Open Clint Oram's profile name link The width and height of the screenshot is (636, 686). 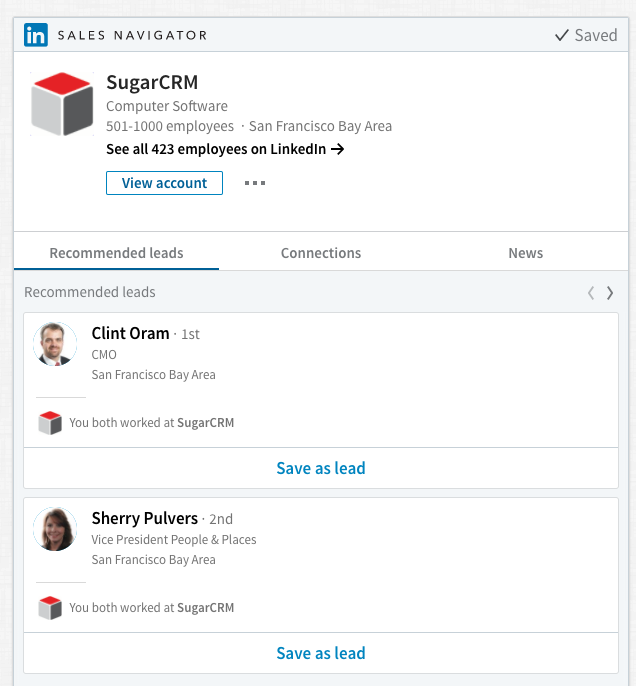[x=130, y=333]
